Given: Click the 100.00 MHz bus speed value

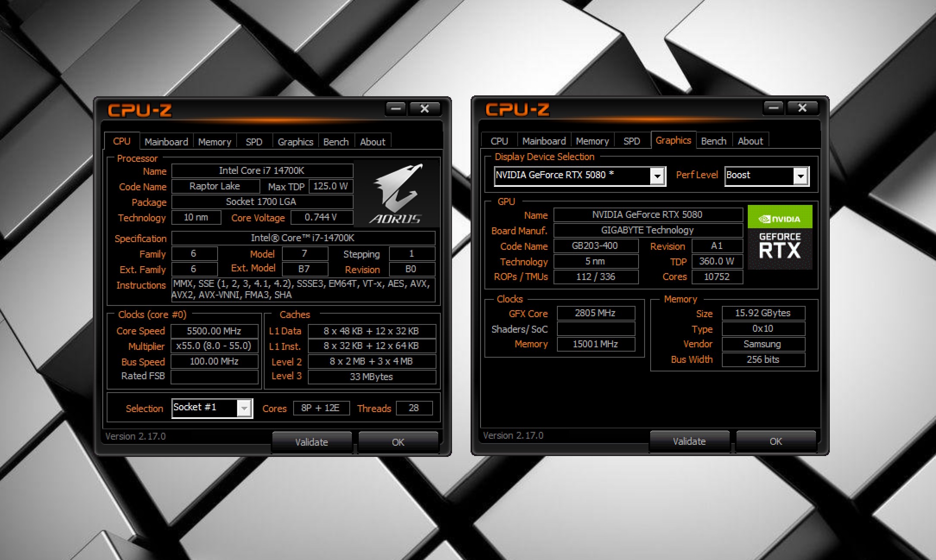Looking at the screenshot, I should 215,362.
